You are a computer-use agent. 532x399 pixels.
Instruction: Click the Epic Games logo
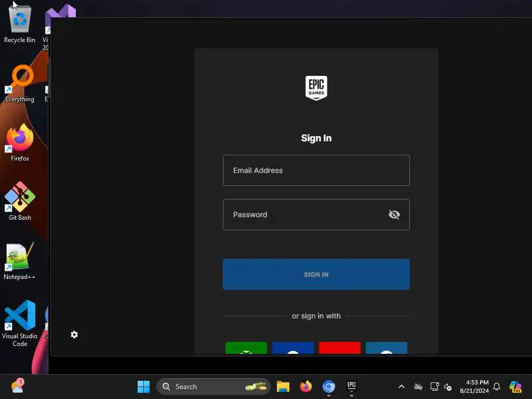pos(316,88)
